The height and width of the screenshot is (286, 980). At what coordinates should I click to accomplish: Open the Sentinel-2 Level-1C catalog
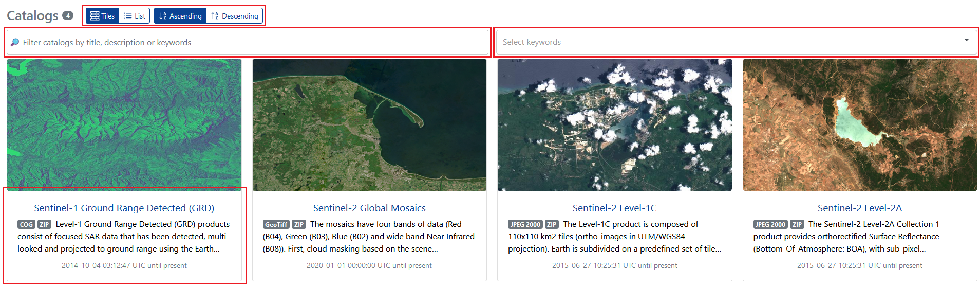614,208
